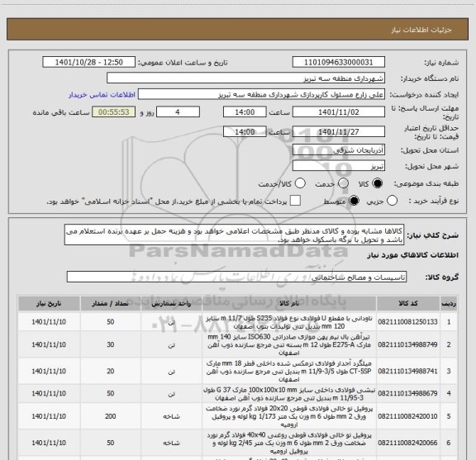This screenshot has height=460, width=476.
Task: Select the خدمت radio button
Action: click(x=343, y=183)
